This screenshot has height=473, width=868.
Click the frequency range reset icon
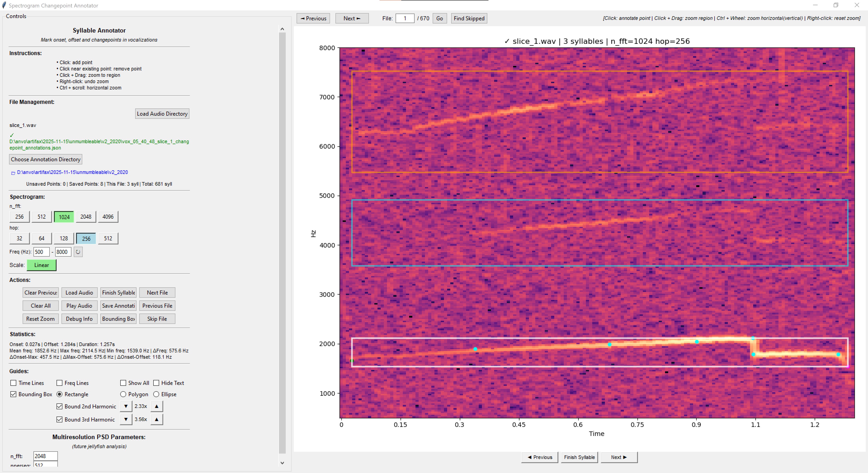point(78,252)
